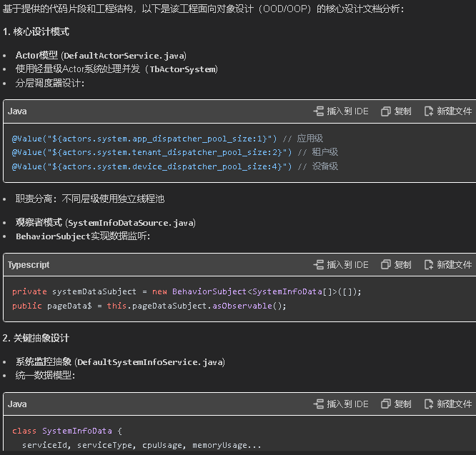Click the 'Java' label of first code block
This screenshot has width=476, height=455.
[17, 111]
